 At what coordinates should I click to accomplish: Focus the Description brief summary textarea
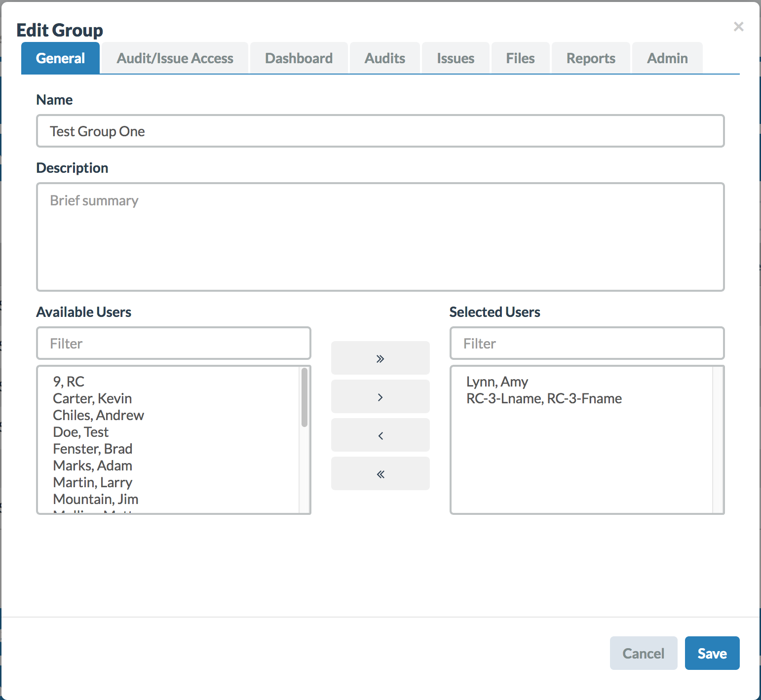coord(380,237)
